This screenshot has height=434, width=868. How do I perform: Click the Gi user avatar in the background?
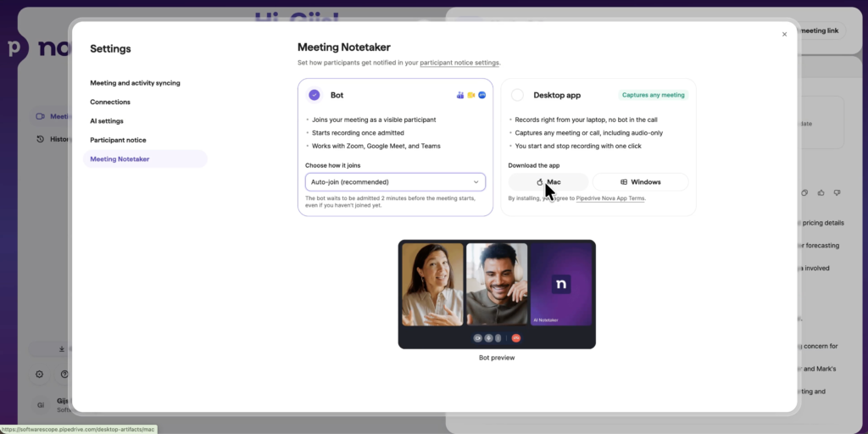tap(41, 405)
